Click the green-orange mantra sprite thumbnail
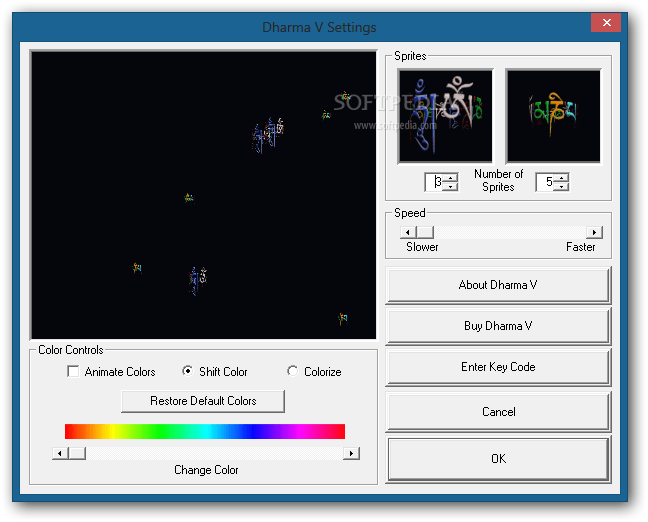Screen dimensions: 648x522 (553, 116)
